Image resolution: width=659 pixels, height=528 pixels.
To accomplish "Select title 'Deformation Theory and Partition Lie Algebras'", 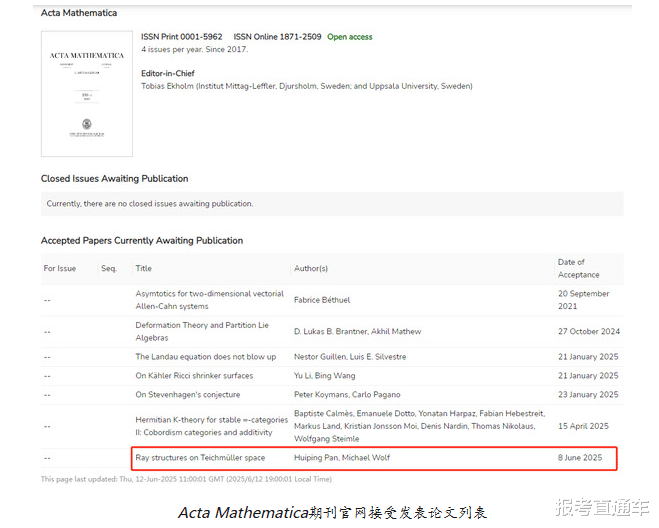I will tap(202, 332).
